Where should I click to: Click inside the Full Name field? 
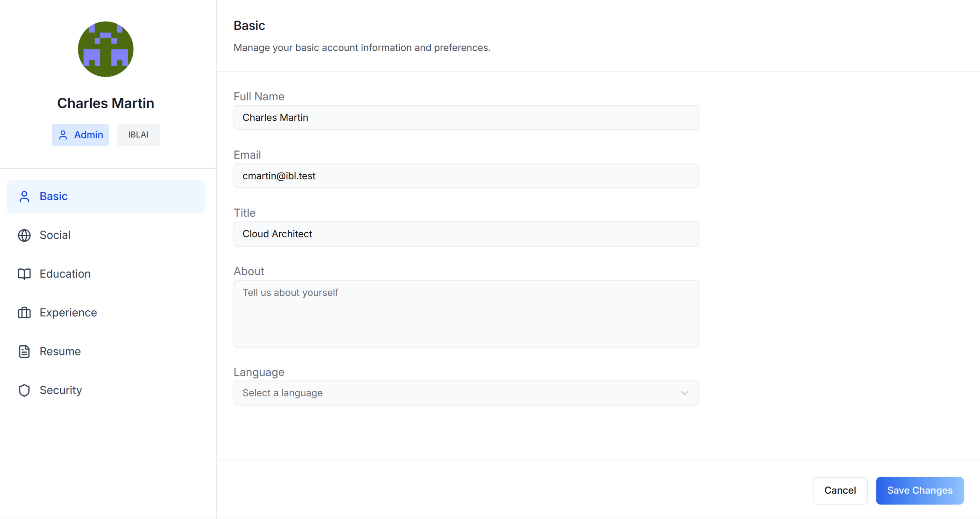pos(466,117)
